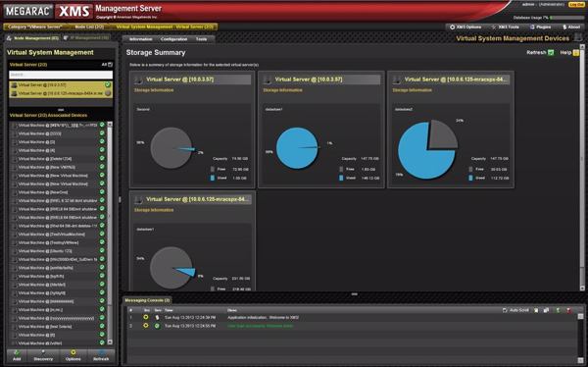
Task: Open the Information tab
Action: (x=140, y=39)
